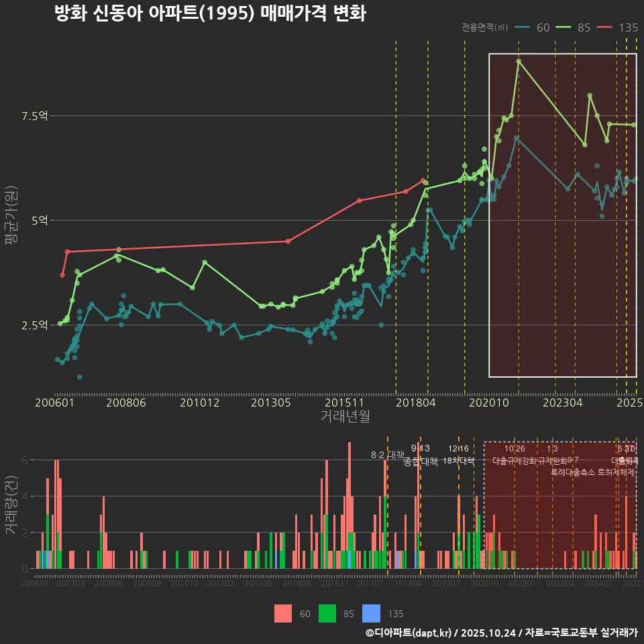Toggle the 135 series in top legend

coord(619,28)
